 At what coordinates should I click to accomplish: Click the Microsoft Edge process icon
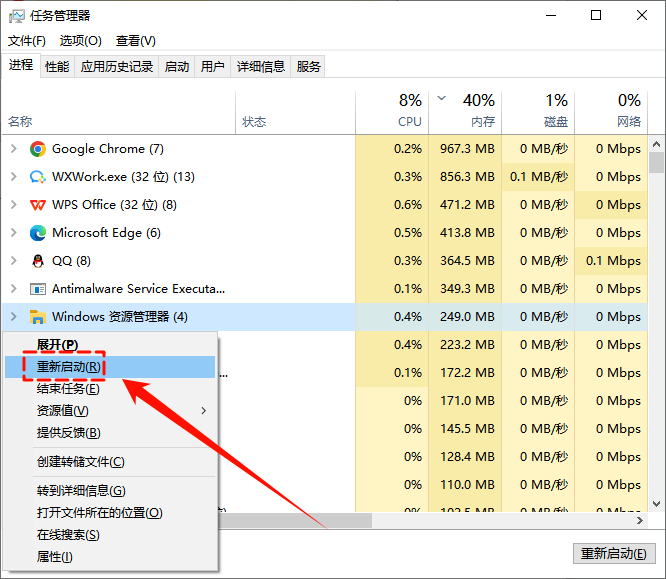point(38,233)
